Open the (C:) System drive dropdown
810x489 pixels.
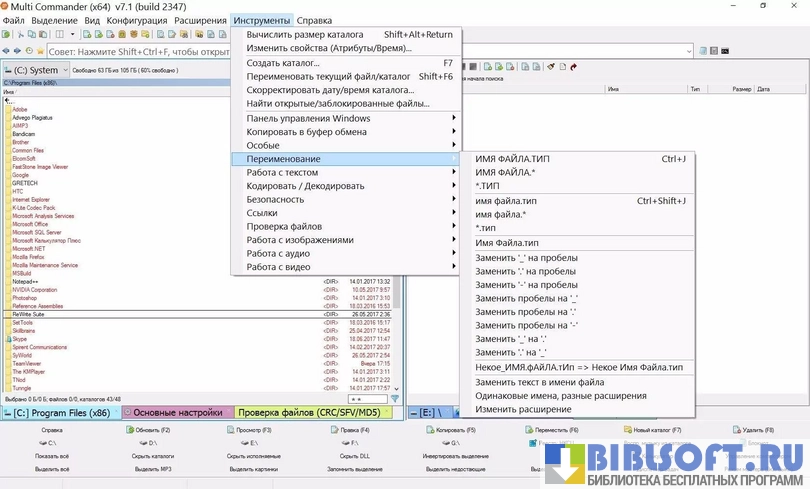point(36,70)
